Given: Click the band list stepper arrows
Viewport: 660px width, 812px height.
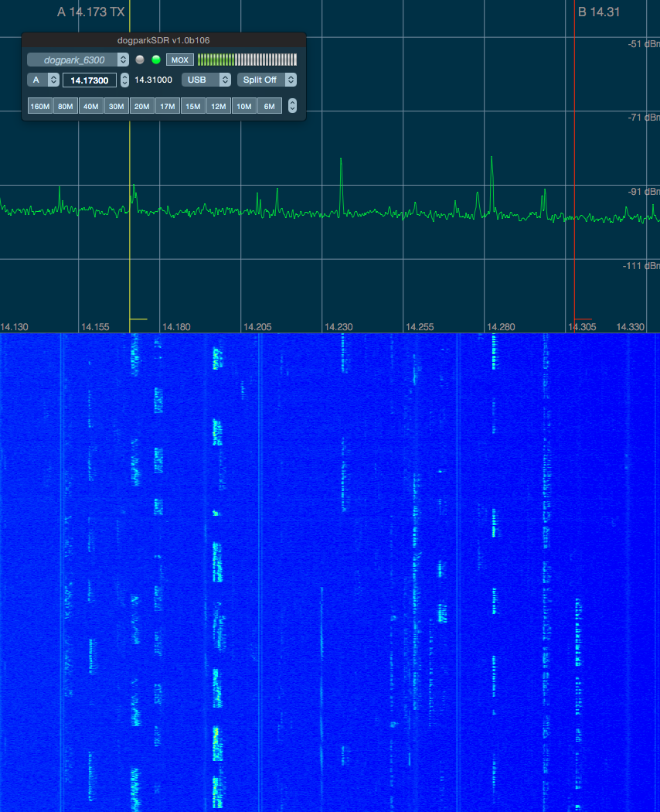Looking at the screenshot, I should click(x=292, y=106).
